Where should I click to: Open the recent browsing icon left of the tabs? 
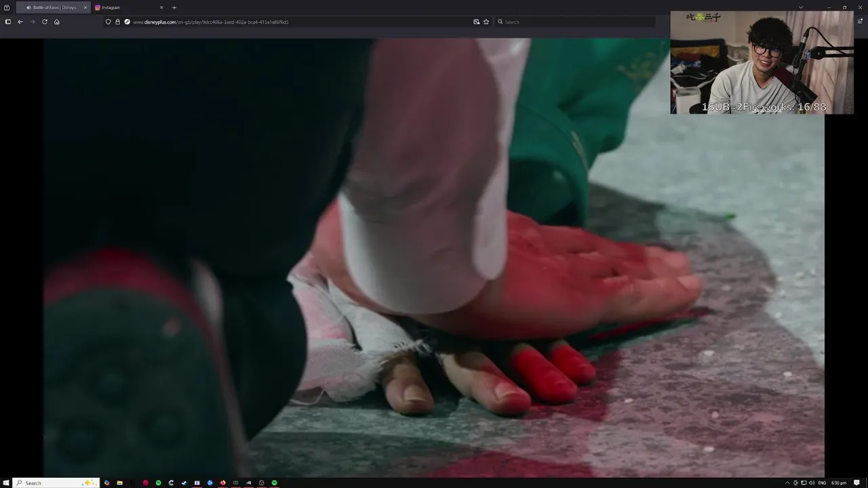pyautogui.click(x=7, y=7)
